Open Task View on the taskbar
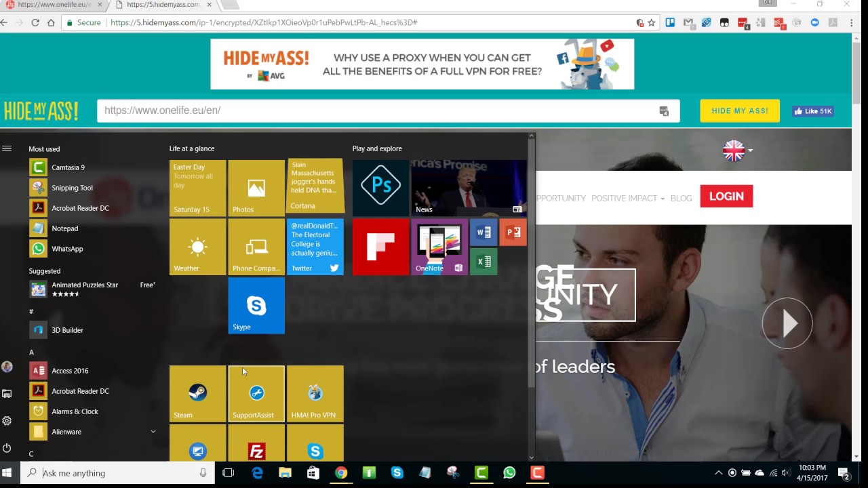This screenshot has width=868, height=488. click(x=229, y=473)
